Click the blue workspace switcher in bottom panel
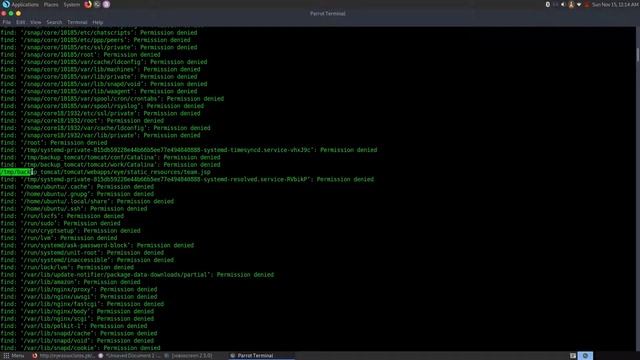 coord(585,356)
